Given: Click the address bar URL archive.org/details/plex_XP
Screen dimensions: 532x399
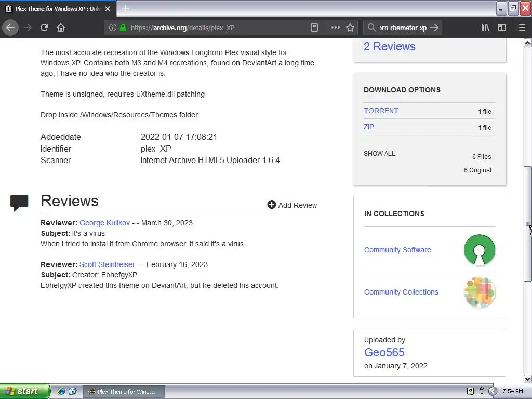Looking at the screenshot, I should (182, 28).
